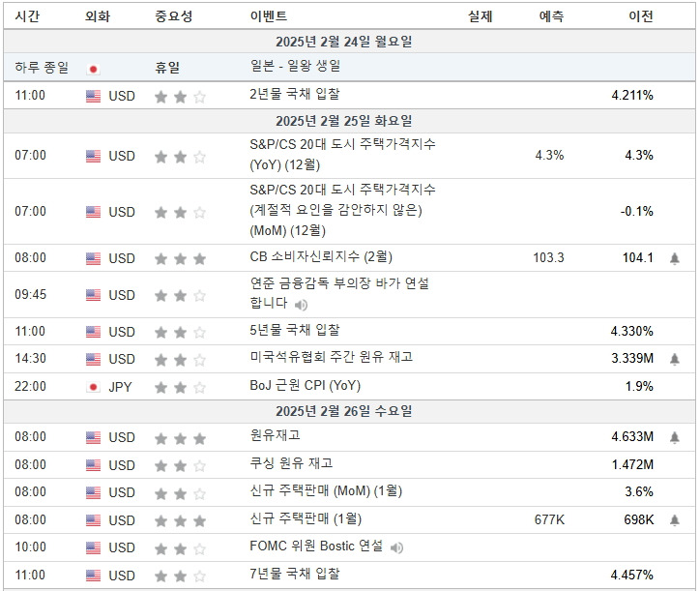Click alert bell for CB 소비자신뢰지수 row
The image size is (700, 591).
(675, 258)
